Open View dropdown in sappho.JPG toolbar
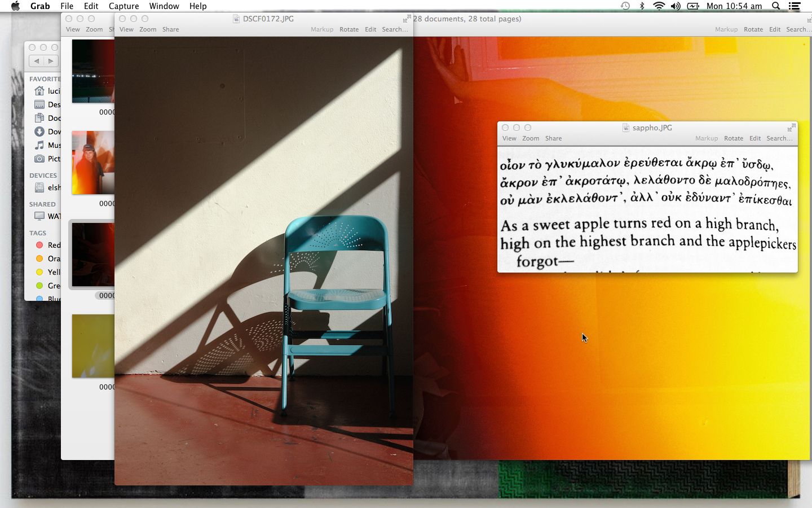 click(509, 138)
